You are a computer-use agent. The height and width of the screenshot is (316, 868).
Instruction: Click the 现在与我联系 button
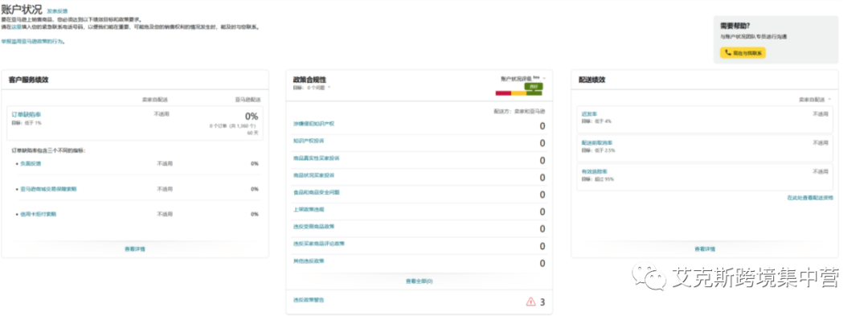pyautogui.click(x=743, y=53)
